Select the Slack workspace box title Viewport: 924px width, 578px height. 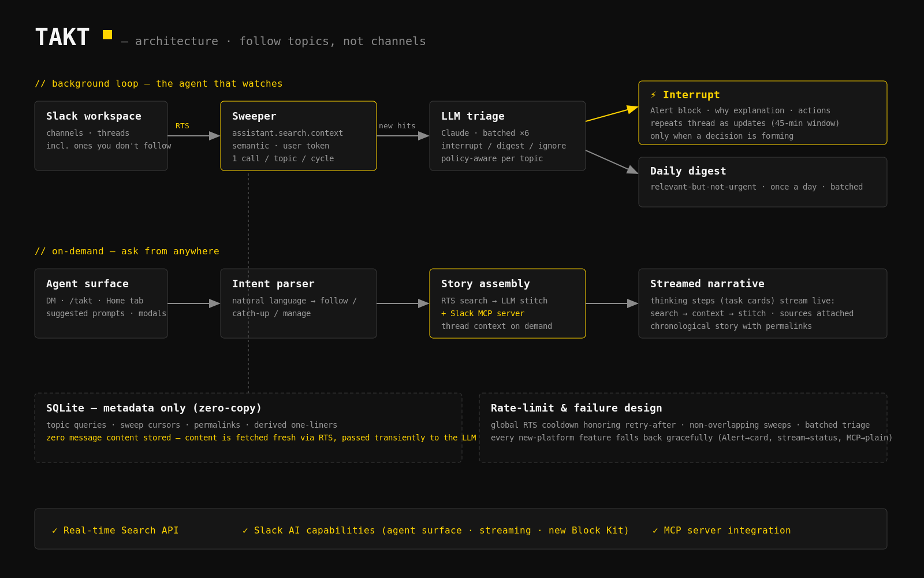coord(94,116)
